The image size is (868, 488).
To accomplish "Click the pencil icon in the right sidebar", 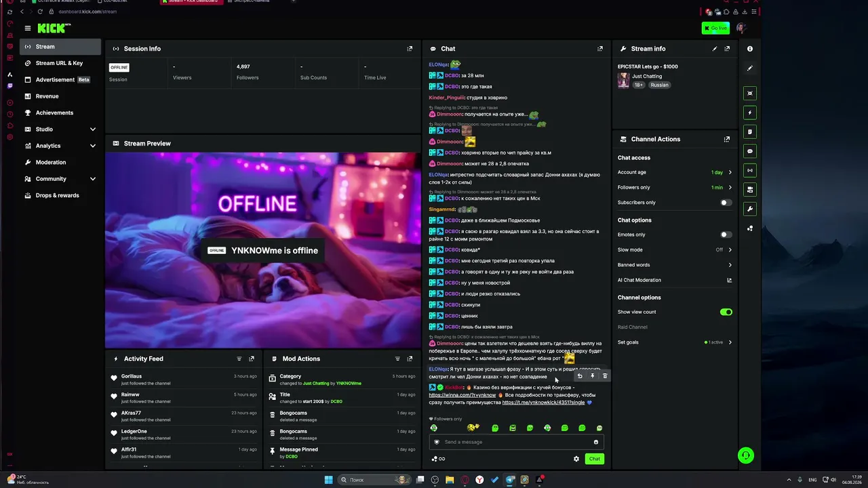I will pos(750,68).
